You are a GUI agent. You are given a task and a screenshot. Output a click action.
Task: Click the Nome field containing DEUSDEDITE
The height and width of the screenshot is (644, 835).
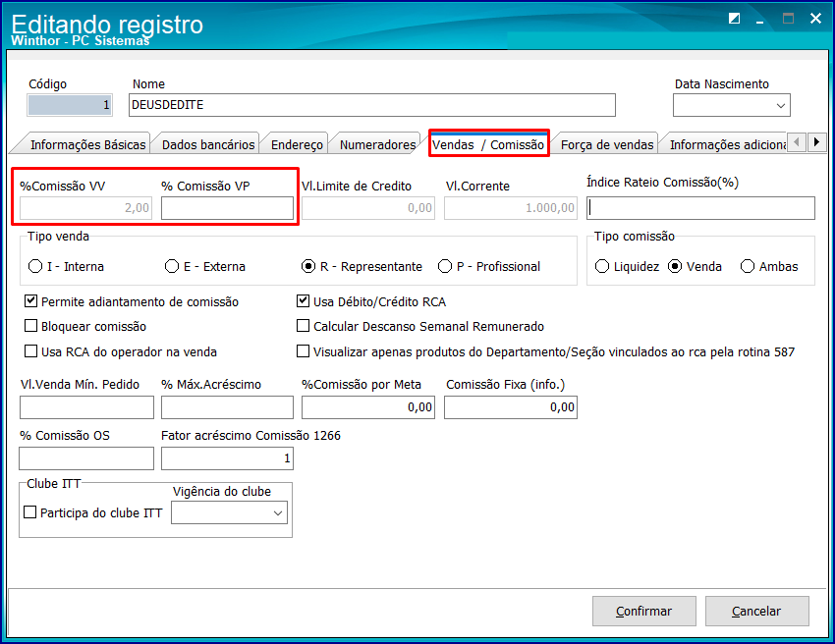point(371,105)
